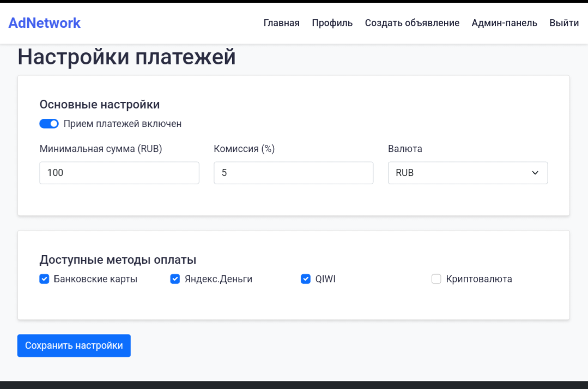Go to the Профиль page
Image resolution: width=588 pixels, height=389 pixels.
pos(332,23)
